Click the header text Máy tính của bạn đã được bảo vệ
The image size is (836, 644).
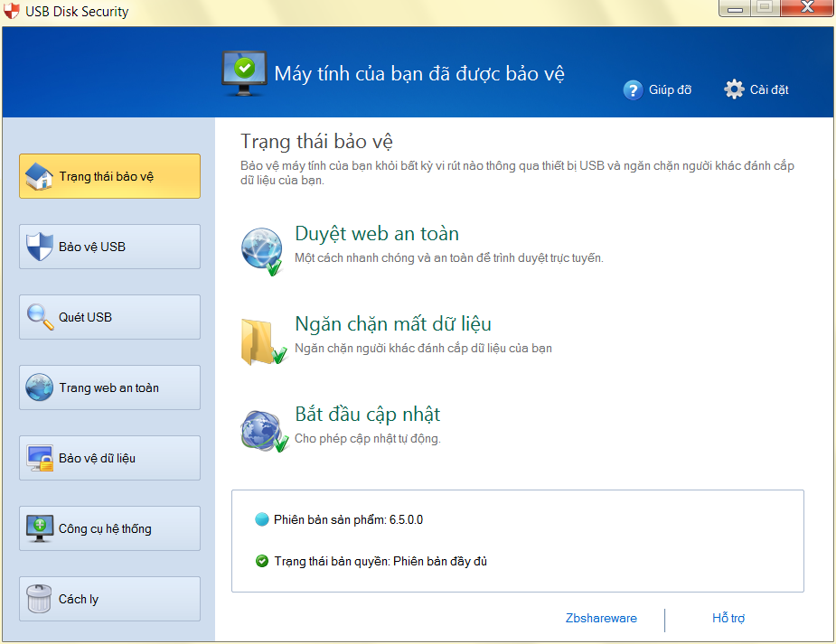[419, 74]
